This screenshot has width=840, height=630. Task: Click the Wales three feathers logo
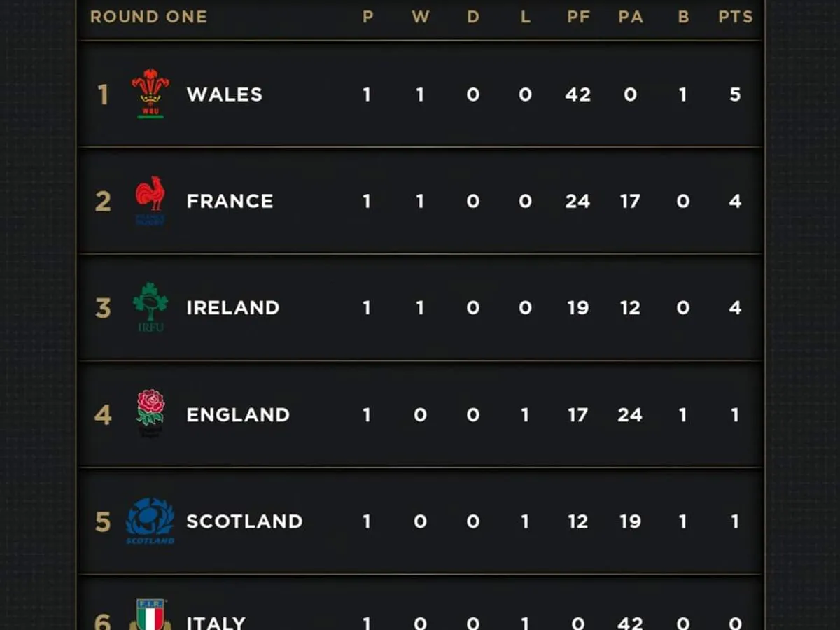(150, 94)
